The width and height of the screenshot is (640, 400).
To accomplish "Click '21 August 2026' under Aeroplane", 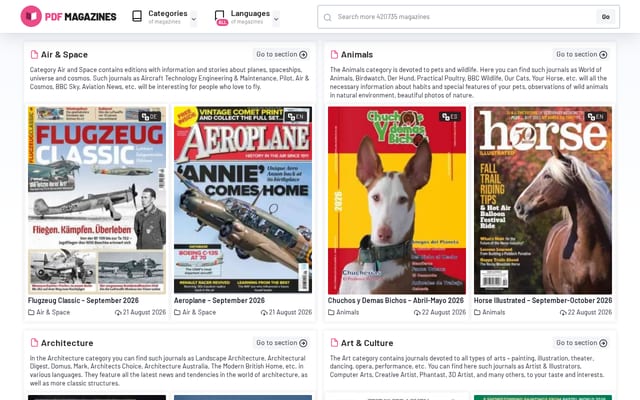I will 290,312.
